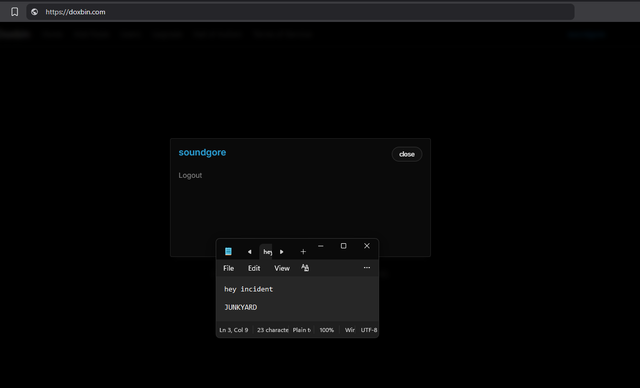The image size is (640, 388).
Task: Select the 'hey' tab in Notepad
Action: coord(267,252)
